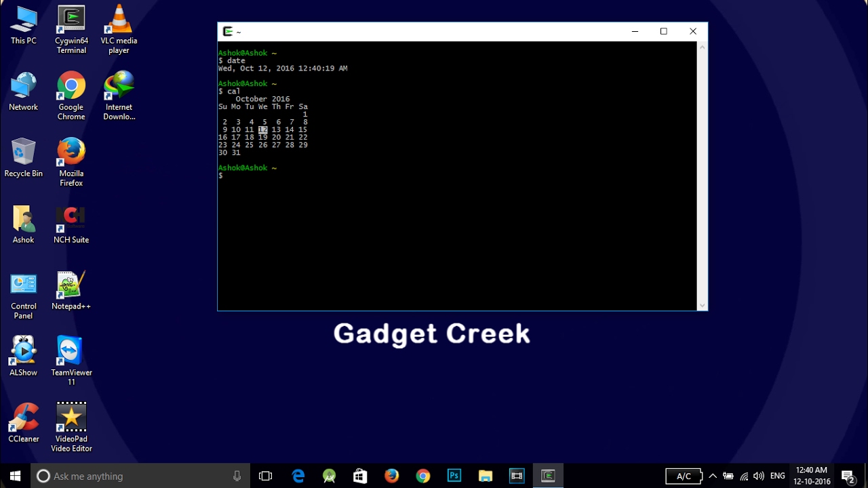Click the battery power tray icon

pos(728,476)
